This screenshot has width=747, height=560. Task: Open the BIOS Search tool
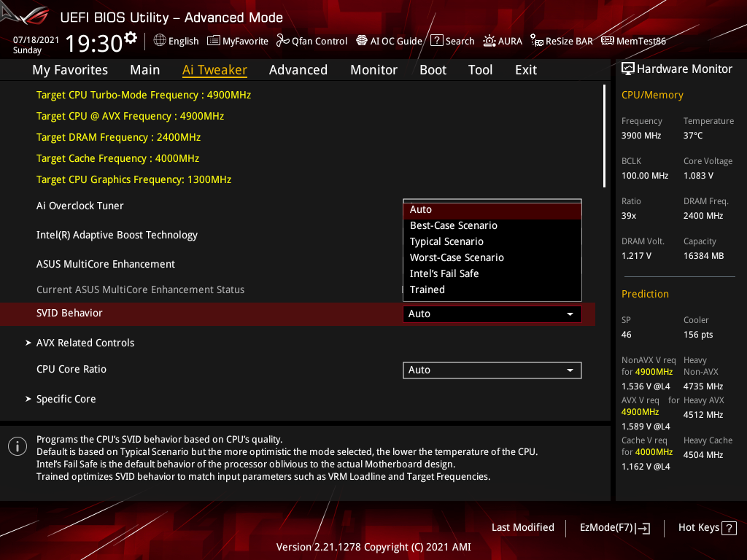pos(452,41)
